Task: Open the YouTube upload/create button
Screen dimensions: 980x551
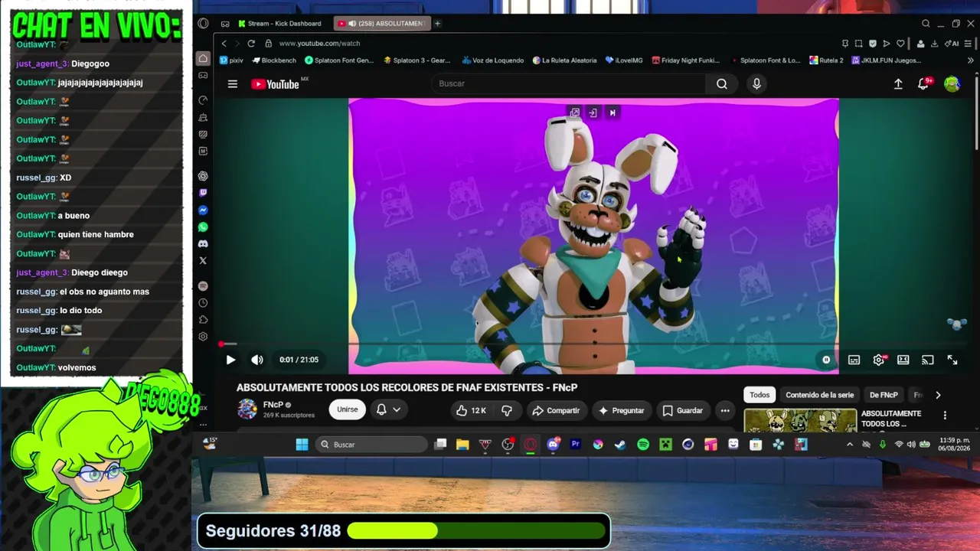Action: pos(898,84)
